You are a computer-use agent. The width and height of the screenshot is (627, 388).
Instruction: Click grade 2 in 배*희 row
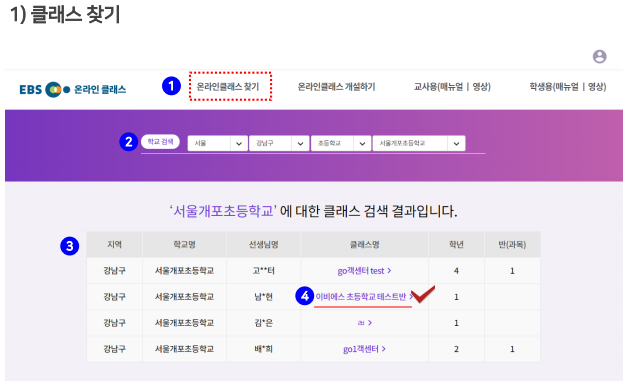coord(456,349)
